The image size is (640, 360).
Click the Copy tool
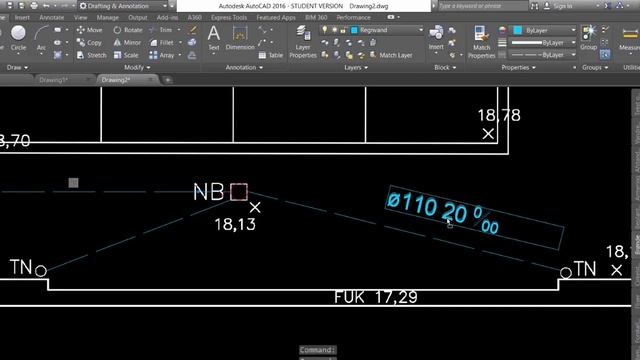(89, 42)
